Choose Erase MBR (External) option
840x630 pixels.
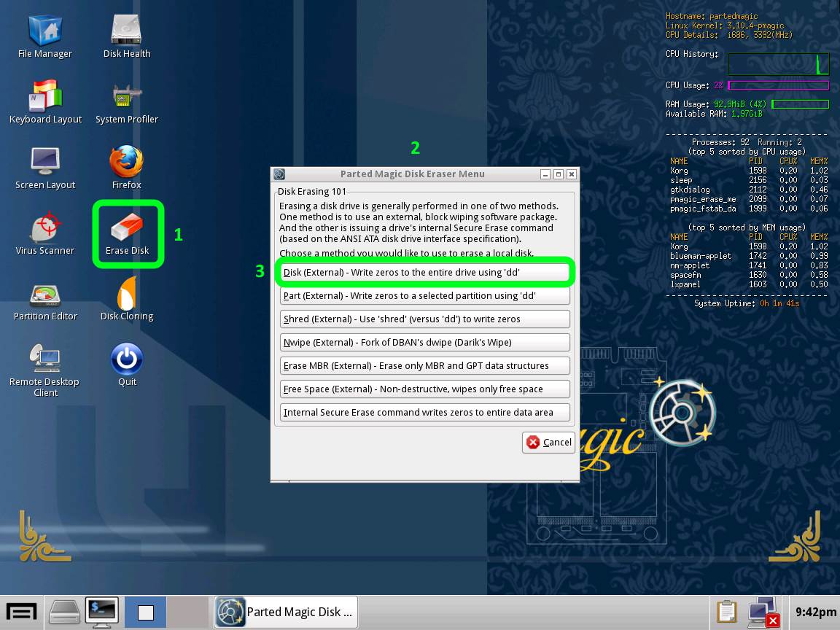pos(424,365)
